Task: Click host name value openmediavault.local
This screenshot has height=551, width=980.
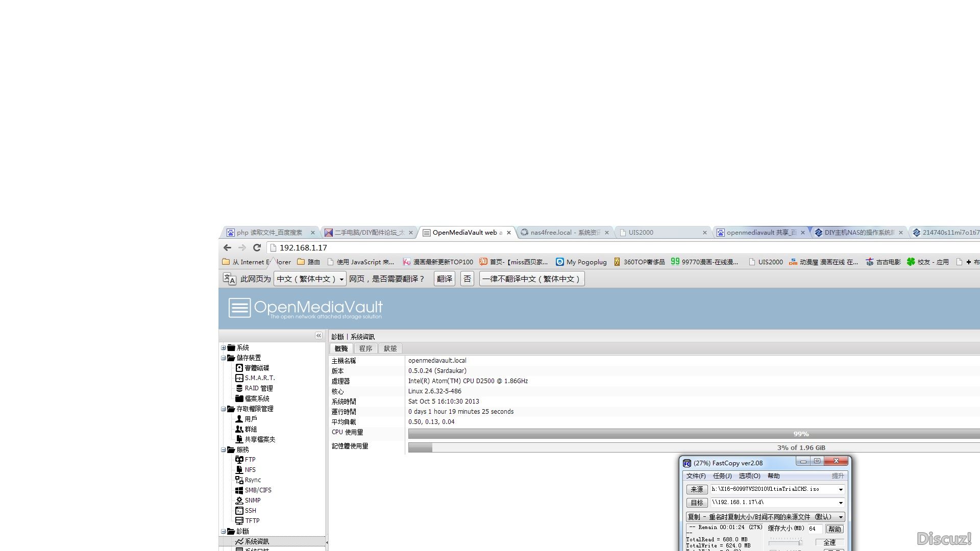Action: click(x=437, y=361)
